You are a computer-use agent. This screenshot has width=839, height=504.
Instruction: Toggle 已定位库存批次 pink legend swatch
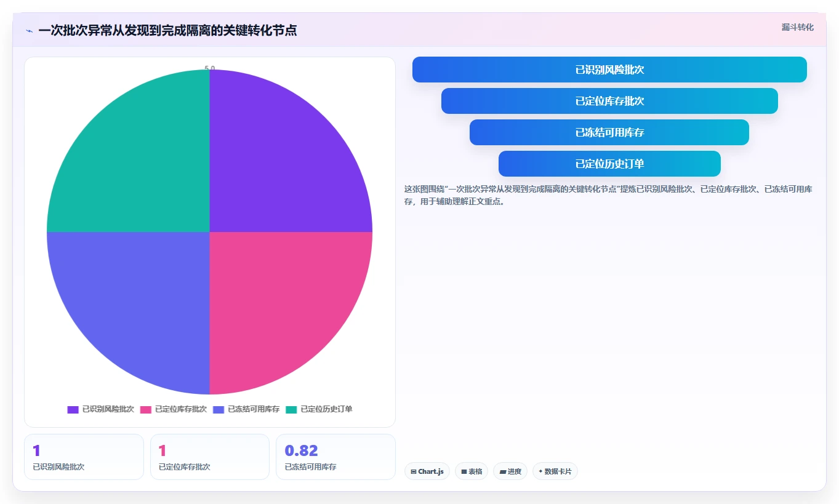coord(146,409)
